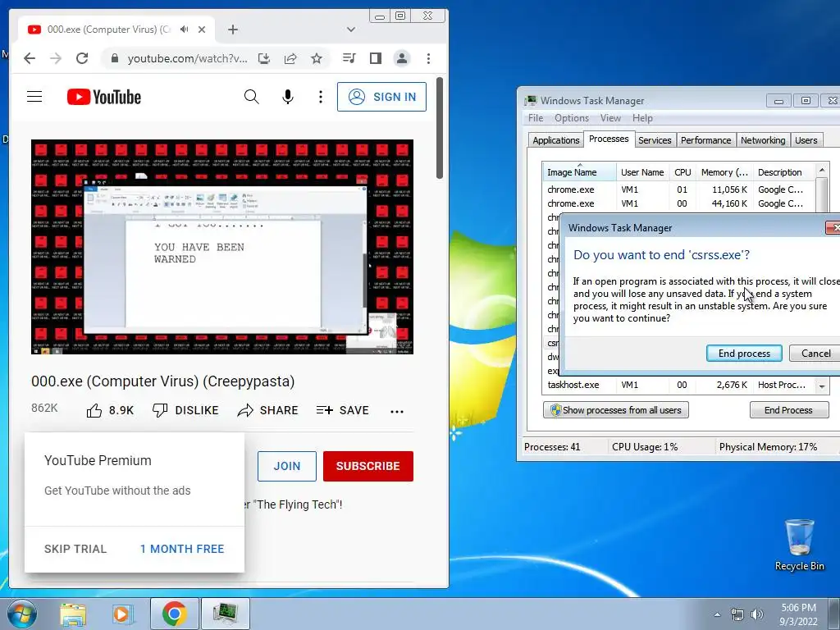Click the YouTube page scrollbar thumb

click(x=440, y=128)
